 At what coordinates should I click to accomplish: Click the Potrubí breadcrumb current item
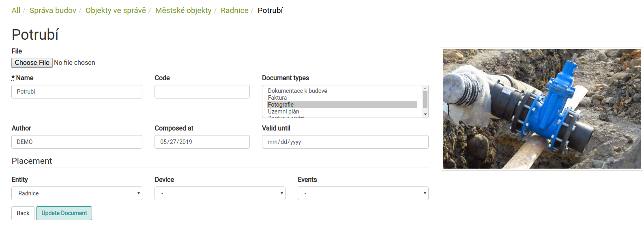pyautogui.click(x=270, y=11)
